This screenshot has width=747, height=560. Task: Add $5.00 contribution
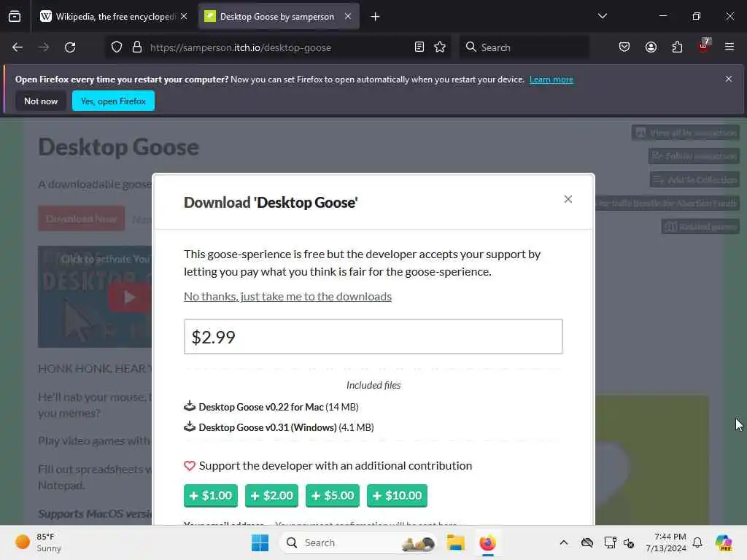(x=333, y=496)
